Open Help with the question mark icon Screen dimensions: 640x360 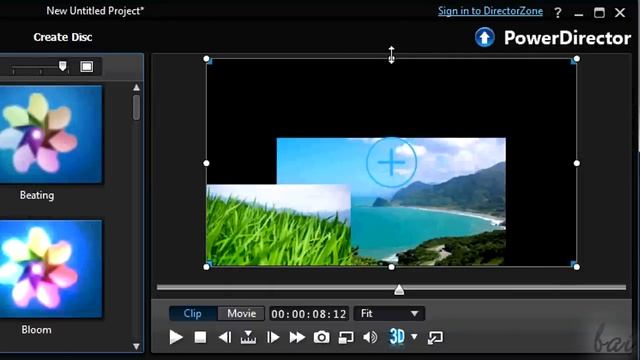[x=558, y=13]
